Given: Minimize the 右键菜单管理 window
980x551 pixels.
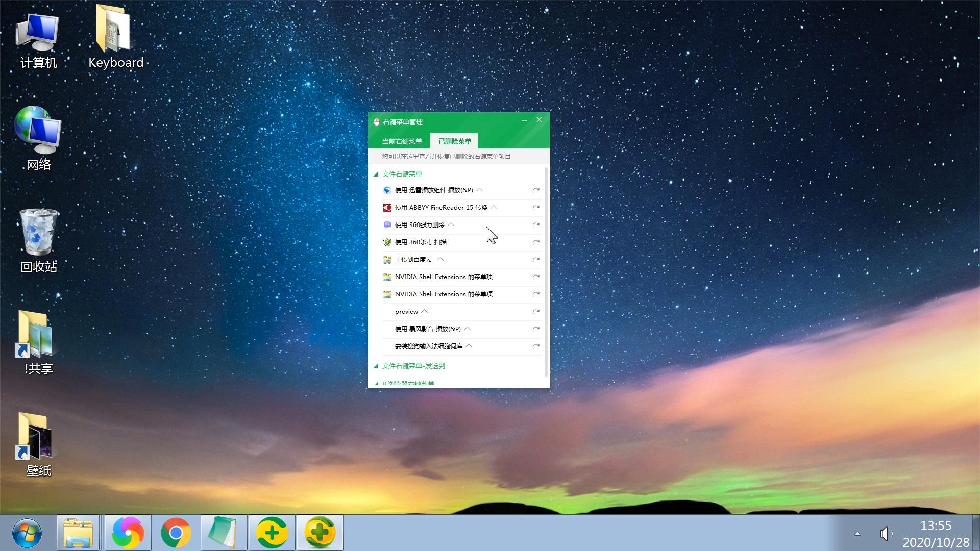Looking at the screenshot, I should pos(524,120).
